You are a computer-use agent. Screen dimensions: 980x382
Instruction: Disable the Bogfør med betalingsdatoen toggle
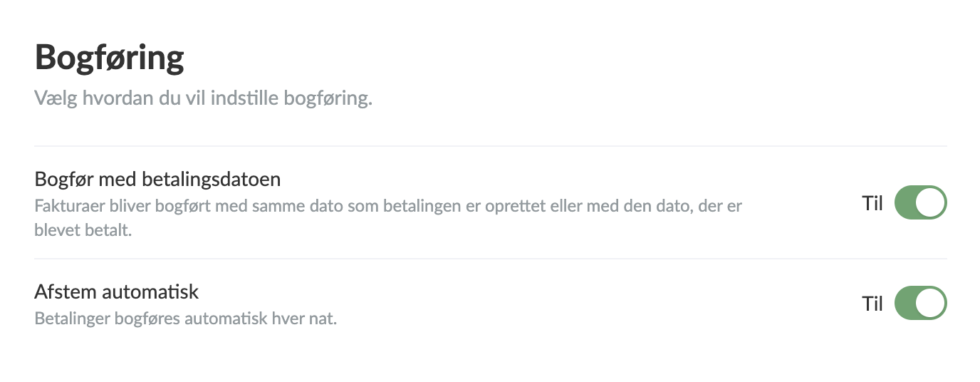920,202
